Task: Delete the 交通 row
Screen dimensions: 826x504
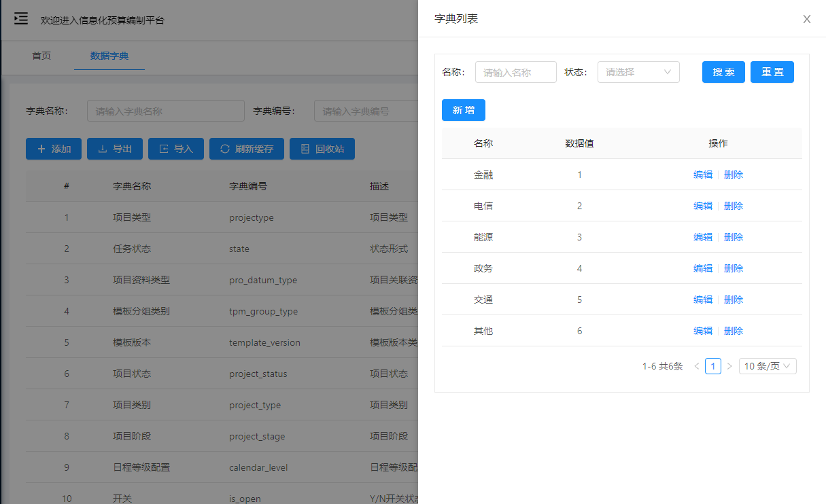Action: (x=734, y=300)
